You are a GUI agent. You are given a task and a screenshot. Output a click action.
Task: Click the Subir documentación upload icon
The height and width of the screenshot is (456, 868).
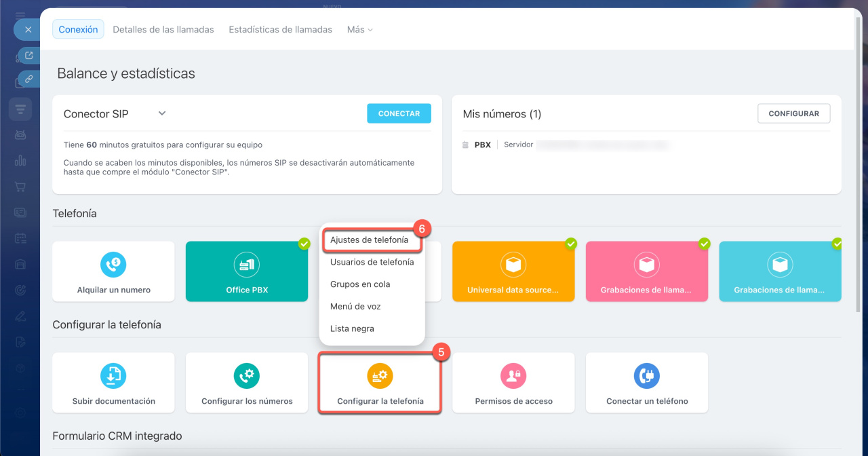[113, 375]
